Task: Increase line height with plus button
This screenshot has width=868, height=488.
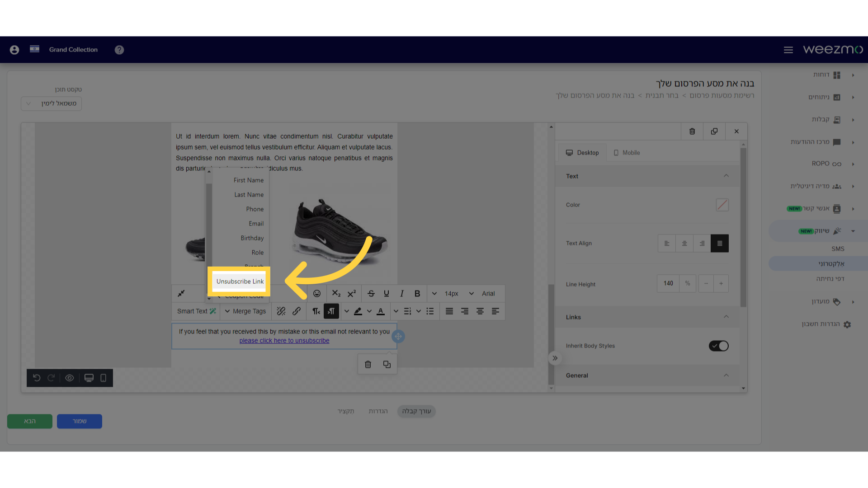Action: tap(721, 283)
